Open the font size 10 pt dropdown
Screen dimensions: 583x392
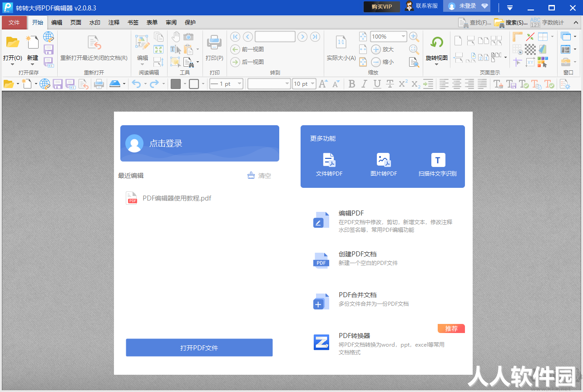tap(313, 83)
